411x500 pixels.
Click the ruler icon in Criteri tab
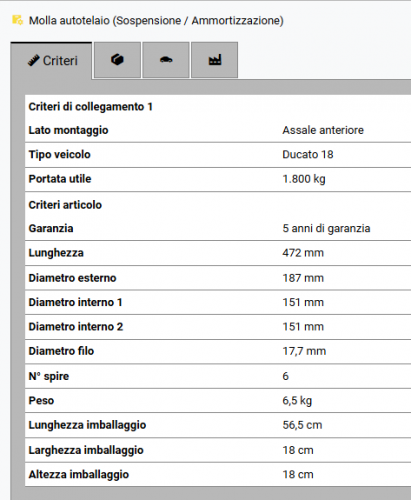pos(33,60)
